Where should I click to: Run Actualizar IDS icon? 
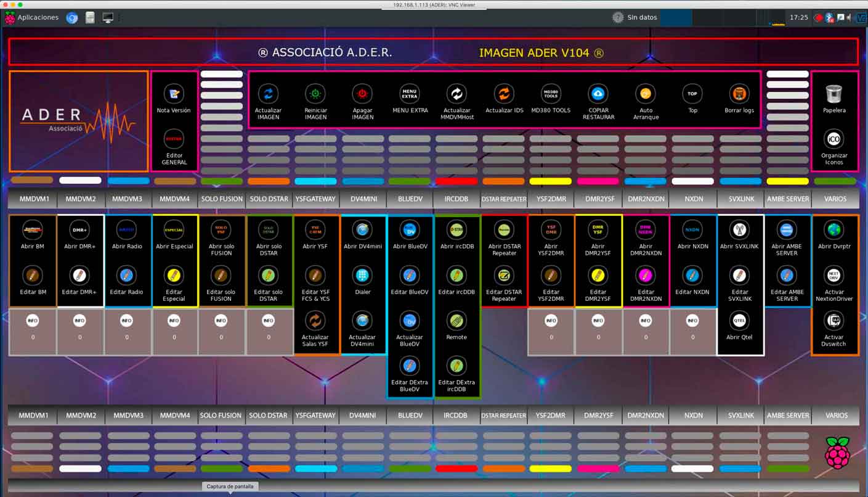tap(504, 94)
